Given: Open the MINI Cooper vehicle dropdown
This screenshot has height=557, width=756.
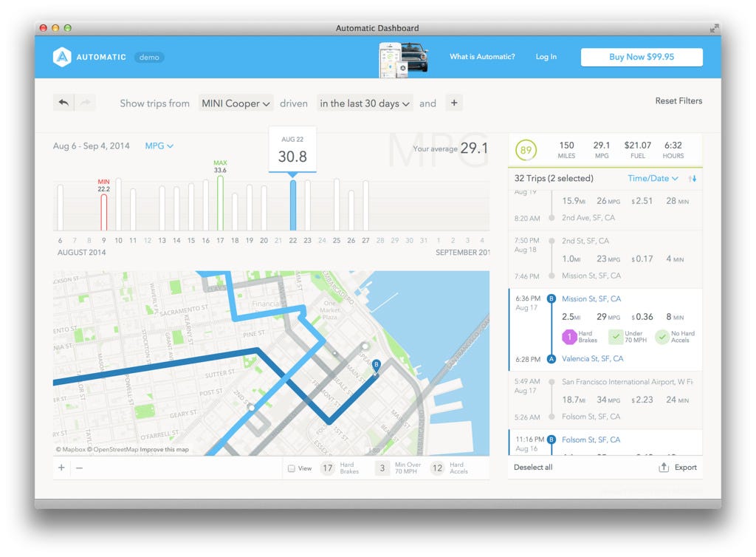Looking at the screenshot, I should tap(236, 103).
